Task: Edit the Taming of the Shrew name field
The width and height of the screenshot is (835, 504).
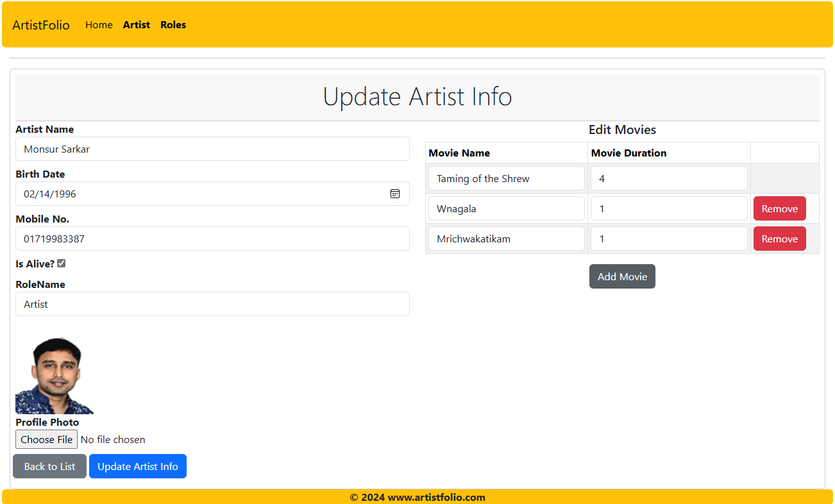Action: point(506,178)
